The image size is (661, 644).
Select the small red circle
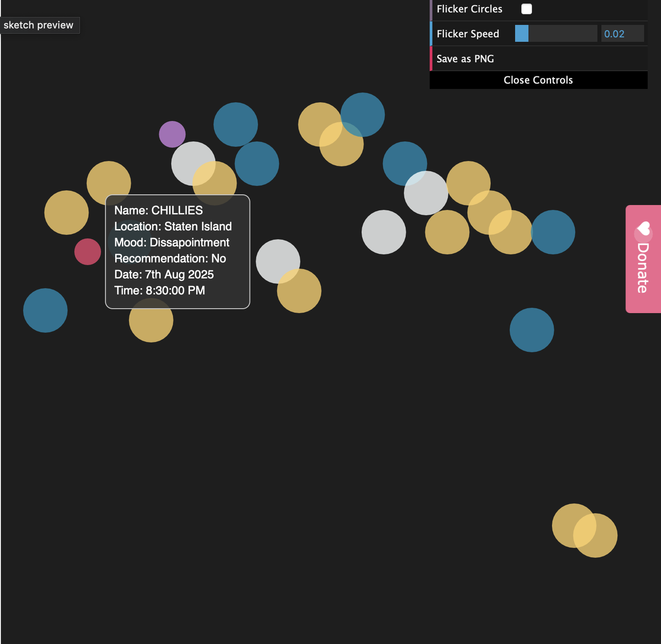pyautogui.click(x=88, y=252)
